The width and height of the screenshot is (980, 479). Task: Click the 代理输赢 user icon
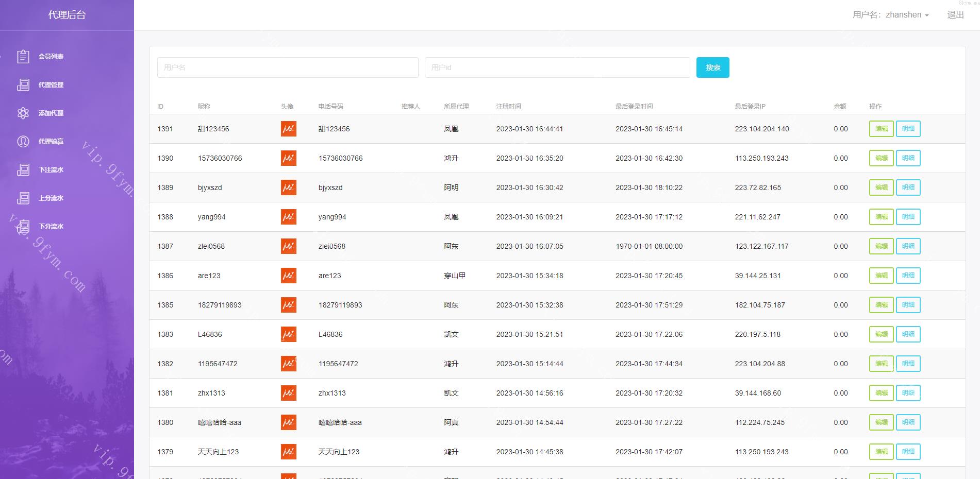23,142
